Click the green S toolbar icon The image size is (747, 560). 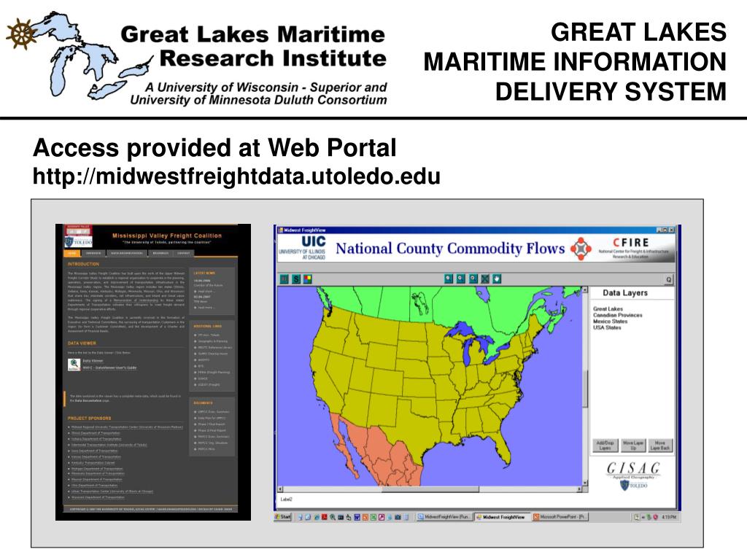pyautogui.click(x=296, y=279)
